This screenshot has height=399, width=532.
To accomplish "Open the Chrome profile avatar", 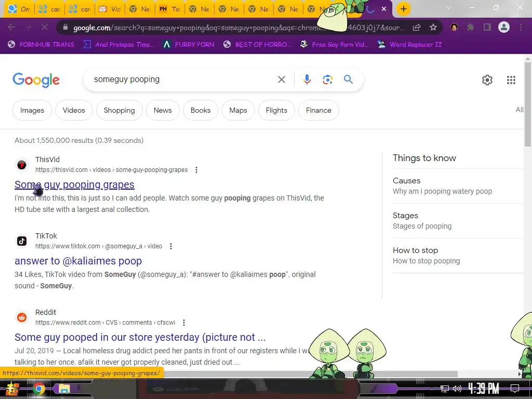I will (x=504, y=27).
